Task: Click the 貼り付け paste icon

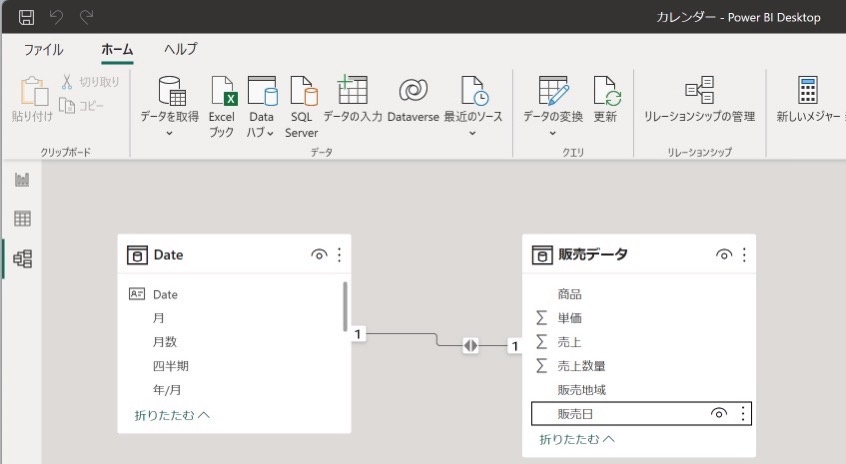Action: point(33,91)
